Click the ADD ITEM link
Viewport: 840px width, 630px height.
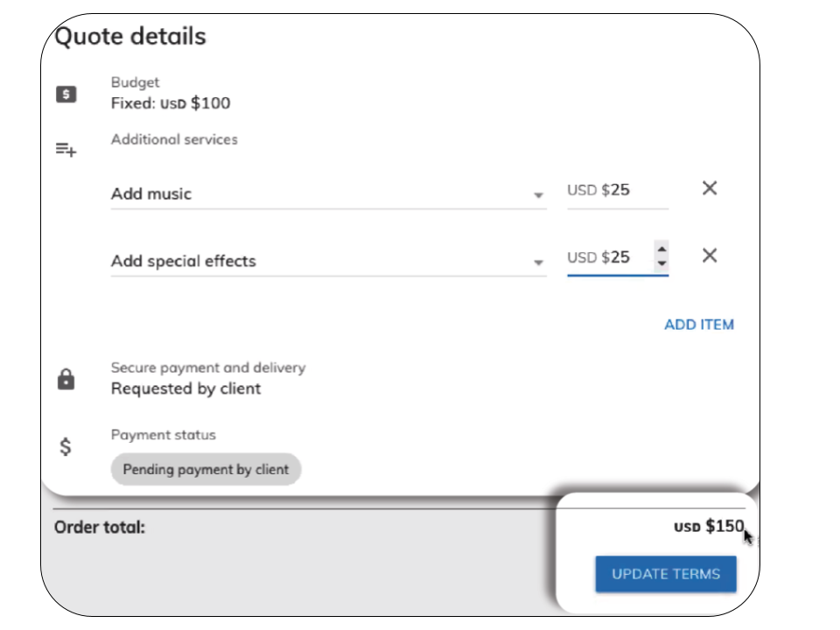[698, 325]
